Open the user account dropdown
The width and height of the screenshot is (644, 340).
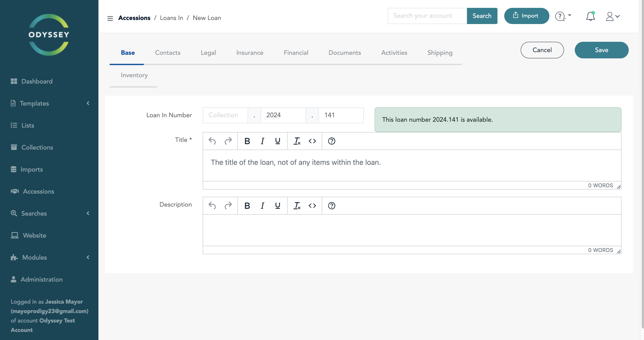click(x=613, y=16)
